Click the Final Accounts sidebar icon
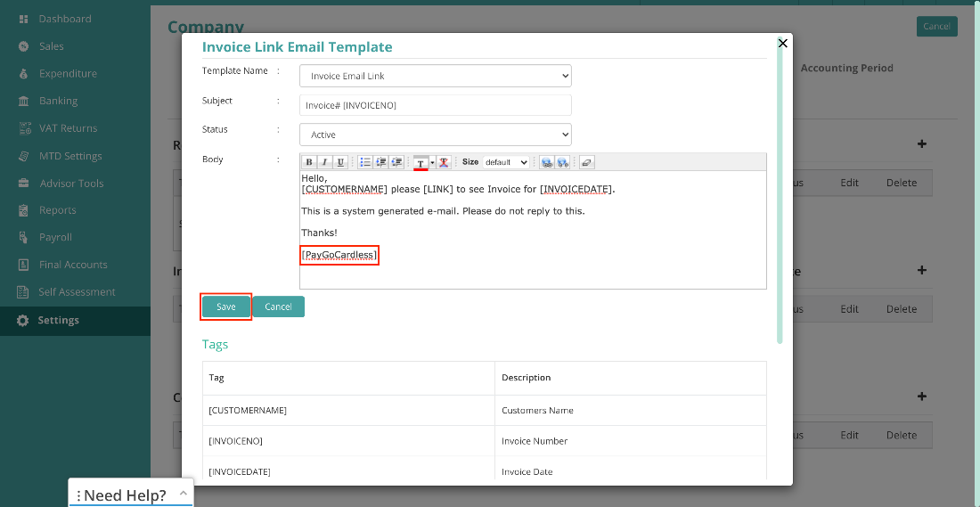The width and height of the screenshot is (980, 507). click(24, 265)
